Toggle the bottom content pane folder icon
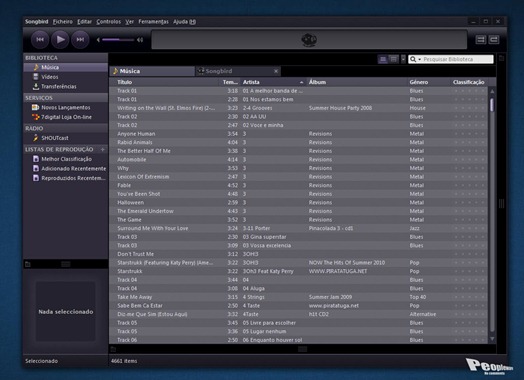The image size is (524, 380). (113, 349)
